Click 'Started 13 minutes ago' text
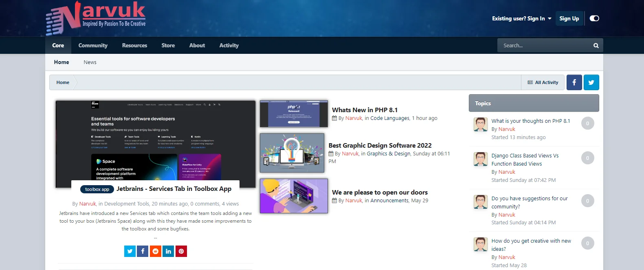Viewport: 644px width, 270px height. 519,137
